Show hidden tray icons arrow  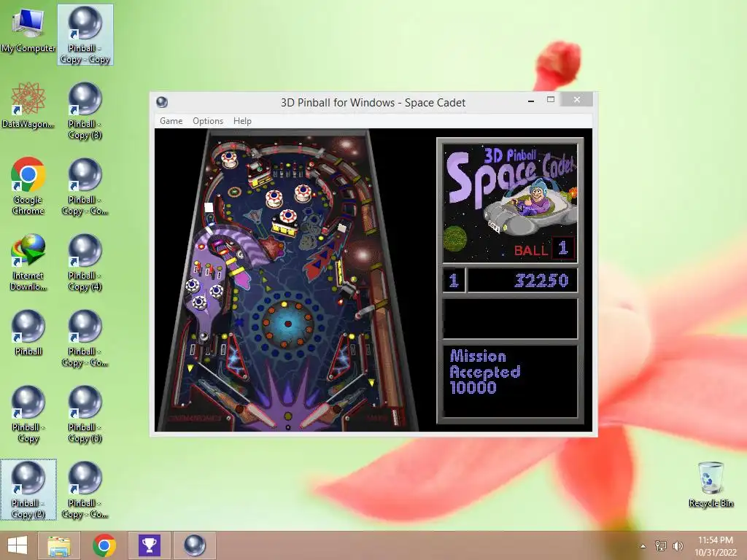[643, 546]
